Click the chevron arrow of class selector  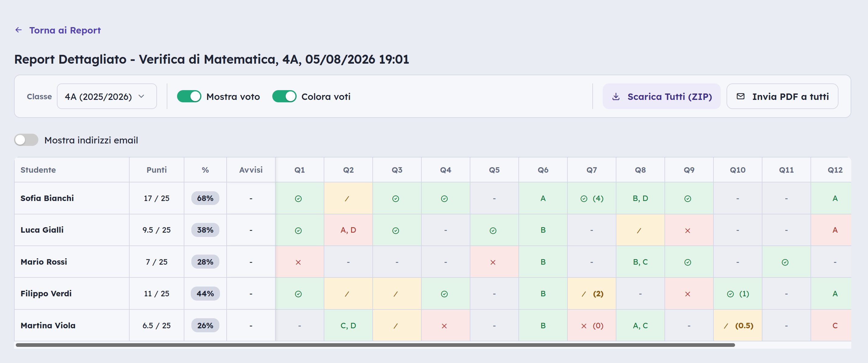click(141, 97)
